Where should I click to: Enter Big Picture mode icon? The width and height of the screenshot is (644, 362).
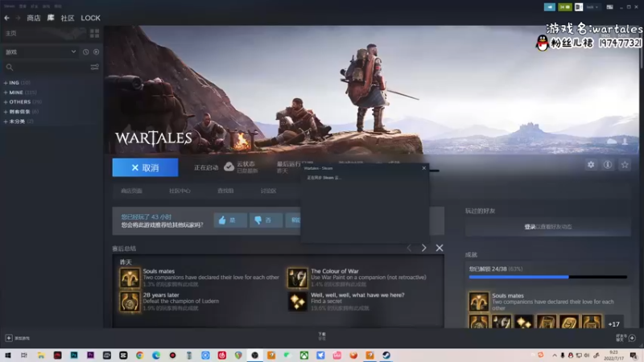pyautogui.click(x=610, y=7)
